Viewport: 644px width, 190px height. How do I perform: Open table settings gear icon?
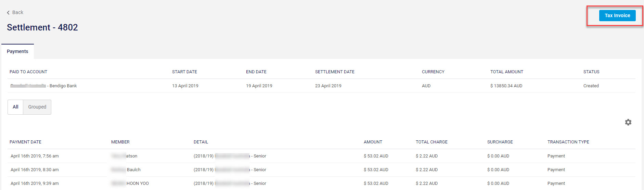coord(628,122)
